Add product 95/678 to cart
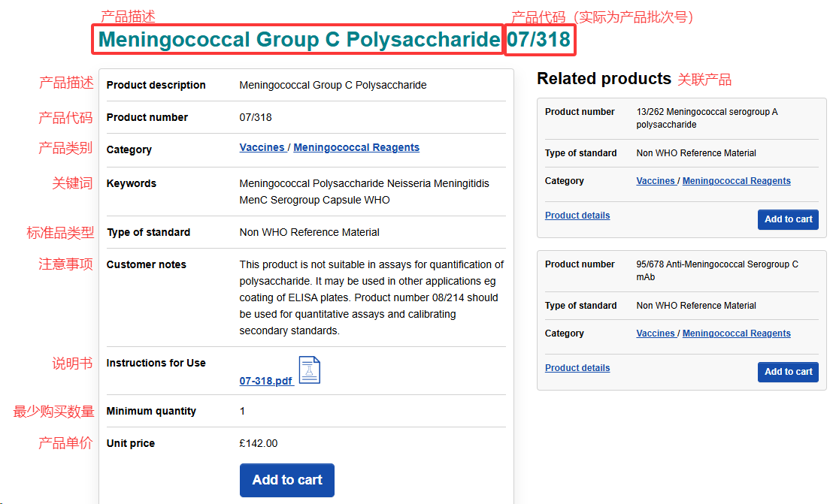 pos(788,372)
